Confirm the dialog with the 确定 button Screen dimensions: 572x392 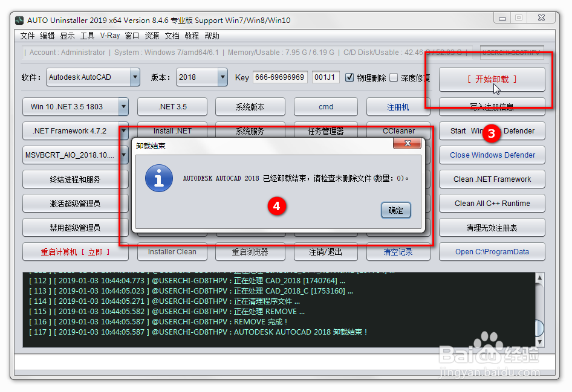click(x=396, y=210)
